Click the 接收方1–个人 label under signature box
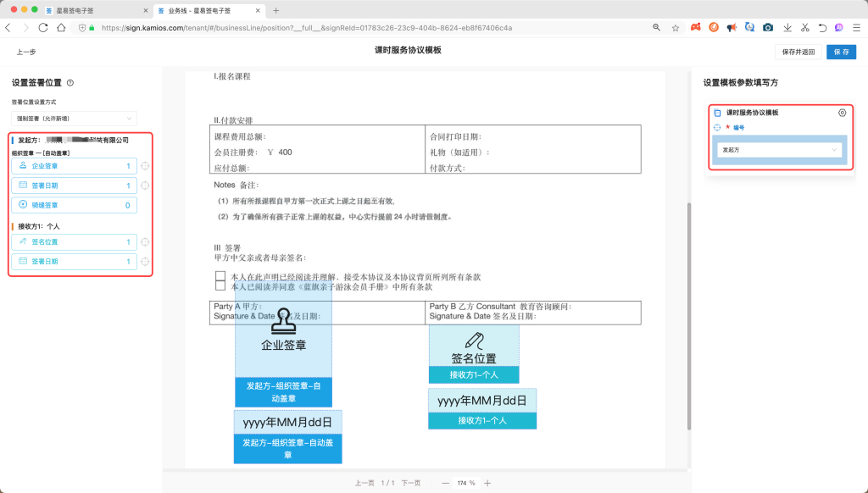 (x=474, y=374)
